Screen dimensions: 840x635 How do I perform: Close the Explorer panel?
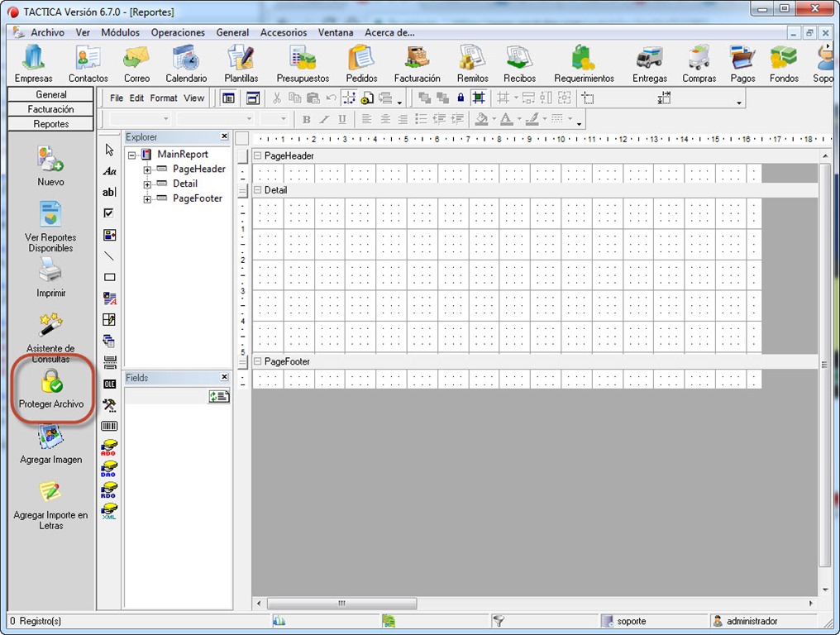224,136
